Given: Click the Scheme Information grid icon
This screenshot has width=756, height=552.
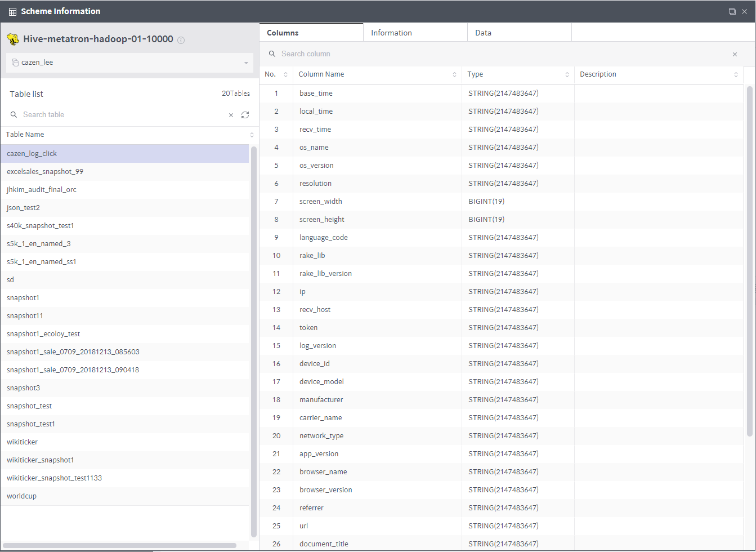Looking at the screenshot, I should tap(12, 11).
